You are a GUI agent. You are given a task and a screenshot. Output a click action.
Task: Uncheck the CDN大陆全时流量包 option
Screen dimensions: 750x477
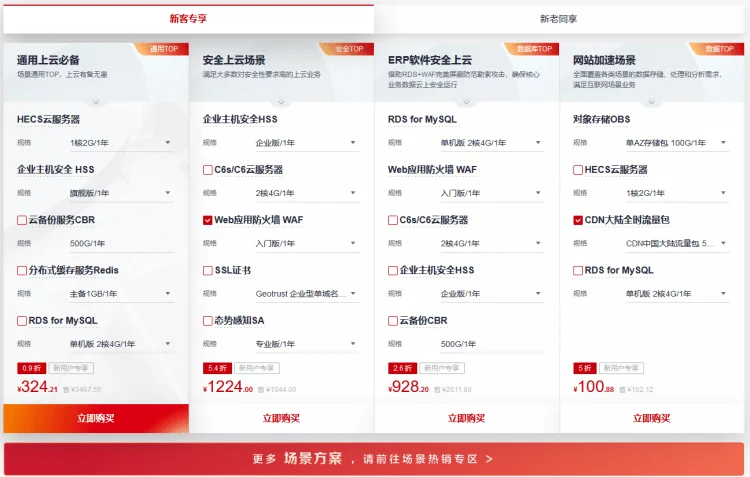[x=579, y=220]
